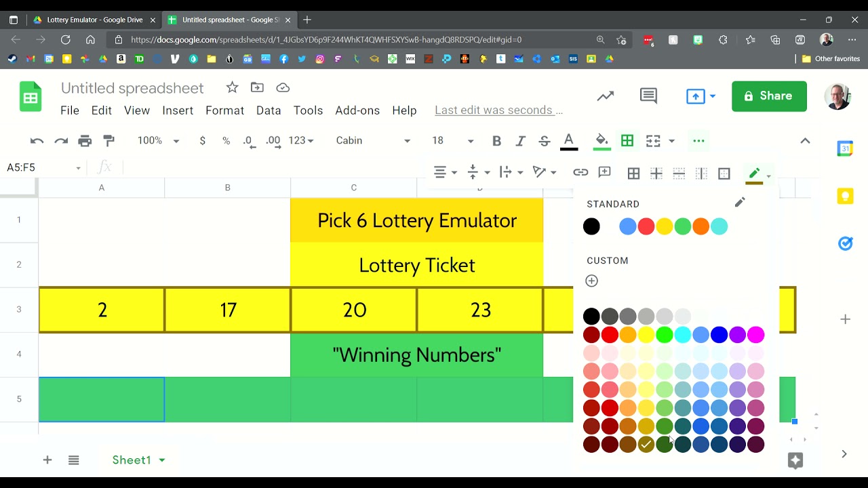The height and width of the screenshot is (488, 868).
Task: Open horizontal align dropdown
Action: pyautogui.click(x=445, y=172)
